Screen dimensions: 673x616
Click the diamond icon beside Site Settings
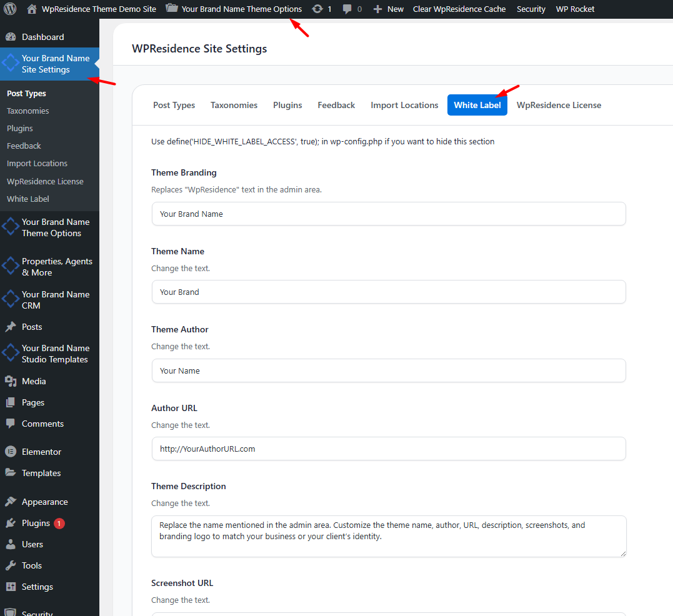(x=11, y=64)
